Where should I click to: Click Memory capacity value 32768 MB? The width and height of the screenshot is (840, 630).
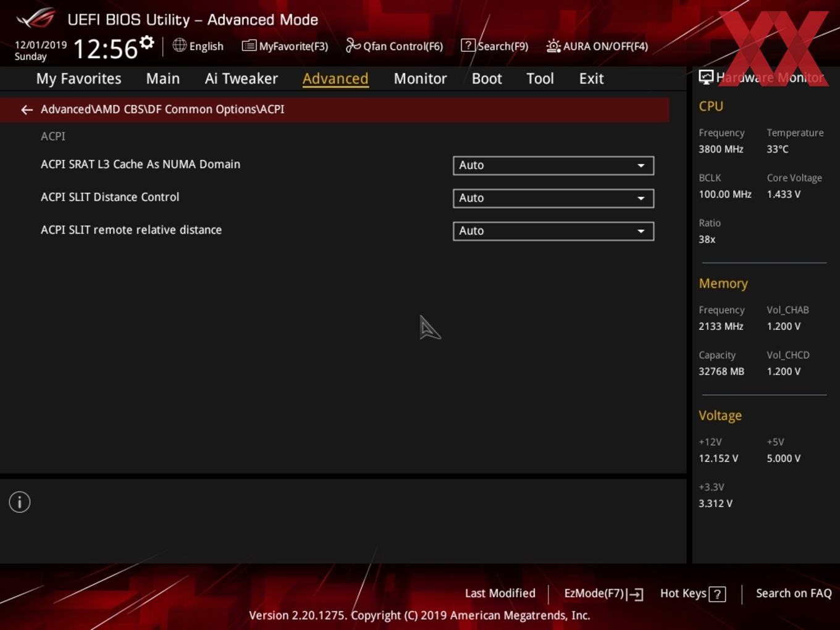[721, 371]
